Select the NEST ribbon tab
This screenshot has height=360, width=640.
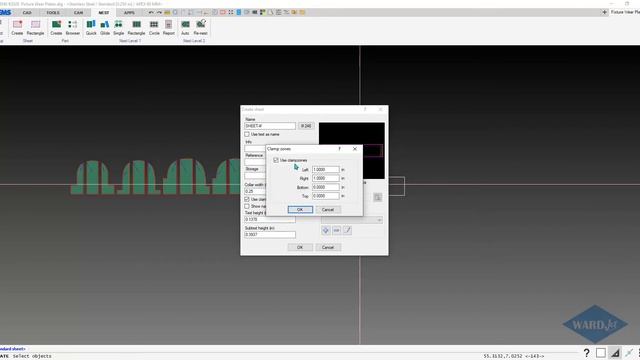tap(104, 13)
